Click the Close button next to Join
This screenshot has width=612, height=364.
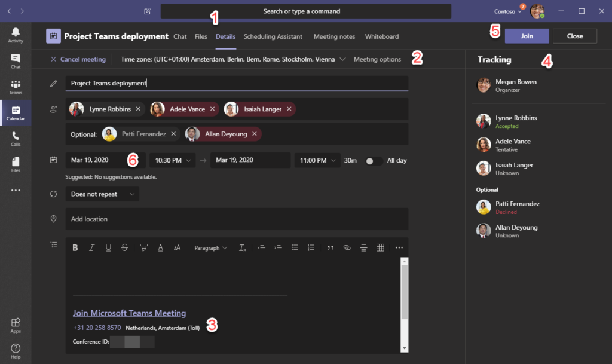pyautogui.click(x=575, y=36)
